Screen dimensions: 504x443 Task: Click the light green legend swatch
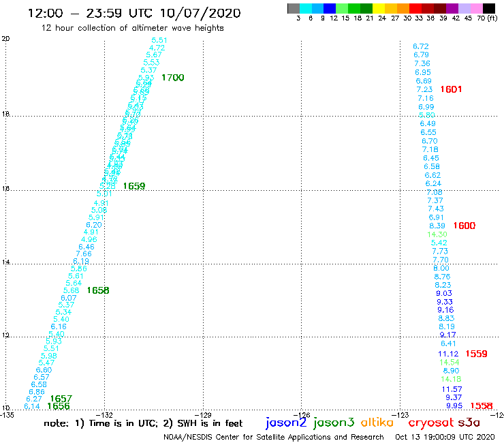(342, 8)
